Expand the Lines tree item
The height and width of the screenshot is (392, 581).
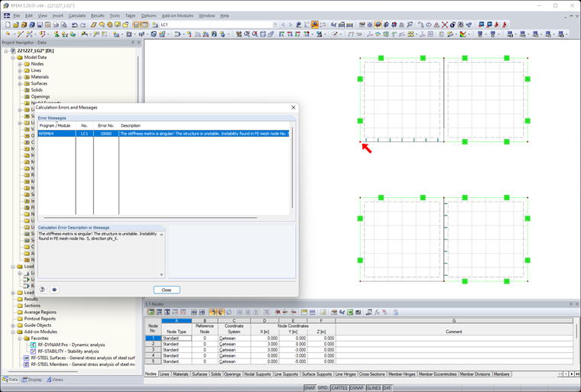click(20, 70)
